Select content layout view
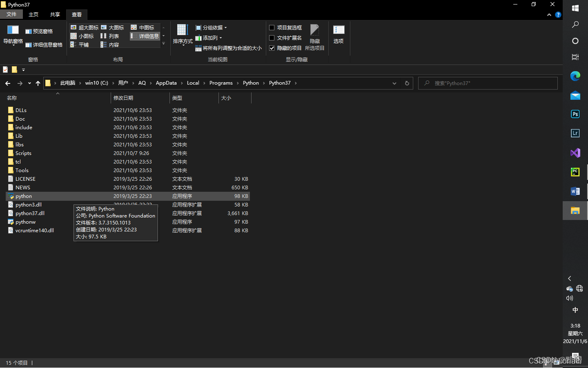This screenshot has width=588, height=368. tap(109, 45)
